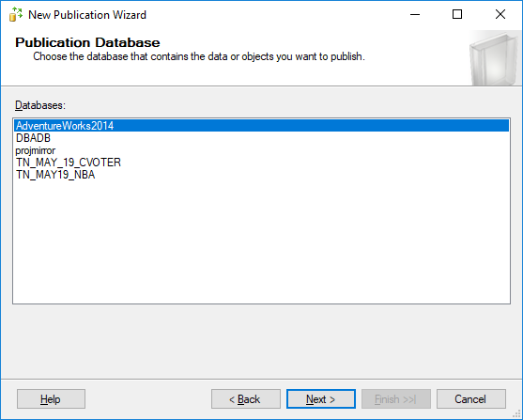Open the Help button
The width and height of the screenshot is (523, 420).
tap(51, 399)
